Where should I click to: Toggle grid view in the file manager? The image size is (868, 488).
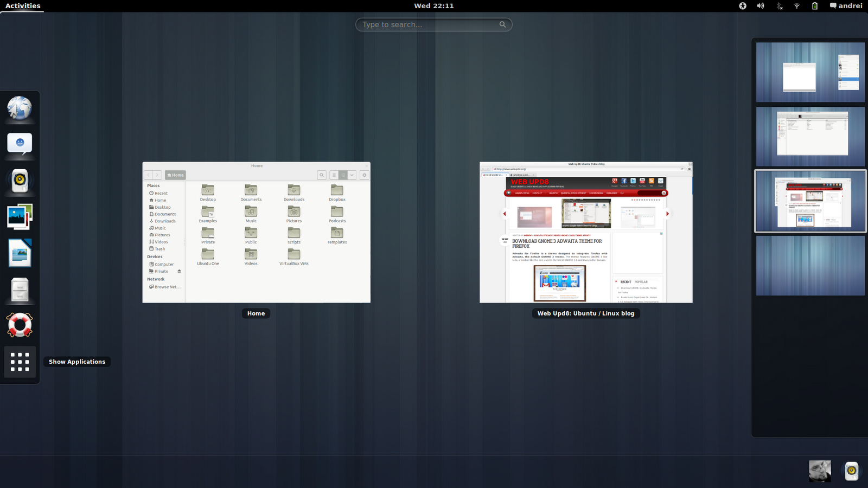click(x=343, y=175)
